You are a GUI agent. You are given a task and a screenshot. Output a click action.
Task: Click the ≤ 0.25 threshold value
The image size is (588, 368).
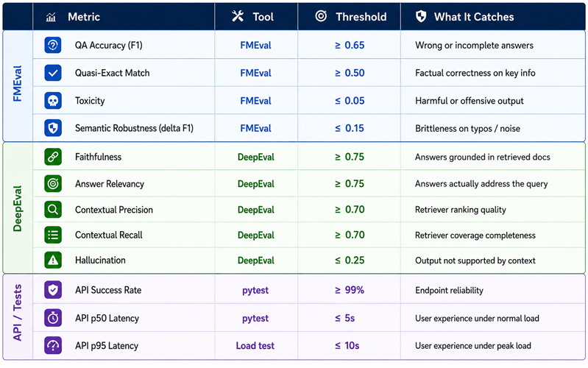click(350, 261)
